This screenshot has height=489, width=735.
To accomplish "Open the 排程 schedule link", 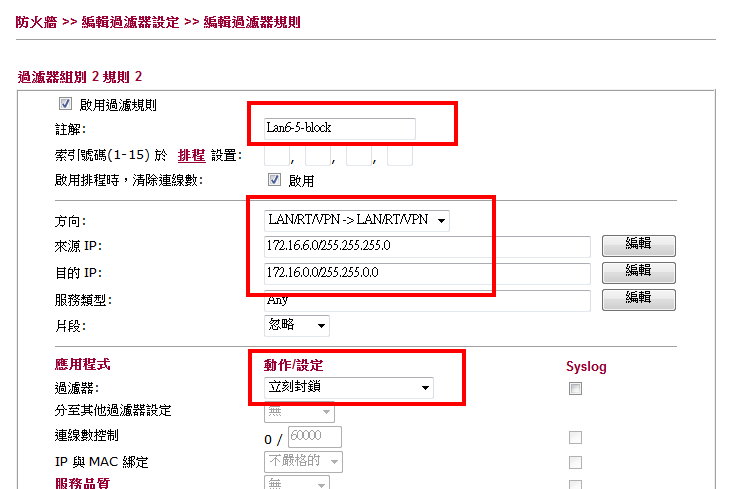I will (x=191, y=155).
